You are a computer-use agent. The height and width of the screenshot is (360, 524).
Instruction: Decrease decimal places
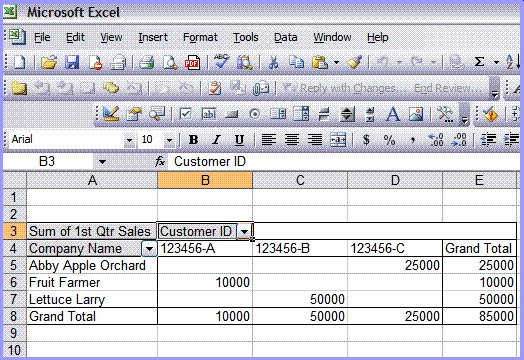[x=459, y=139]
